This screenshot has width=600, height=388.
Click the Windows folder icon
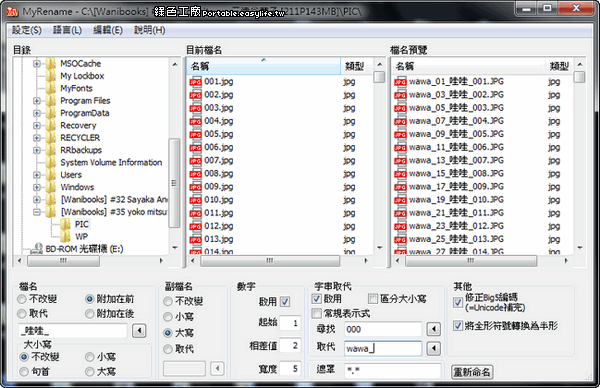click(x=51, y=187)
